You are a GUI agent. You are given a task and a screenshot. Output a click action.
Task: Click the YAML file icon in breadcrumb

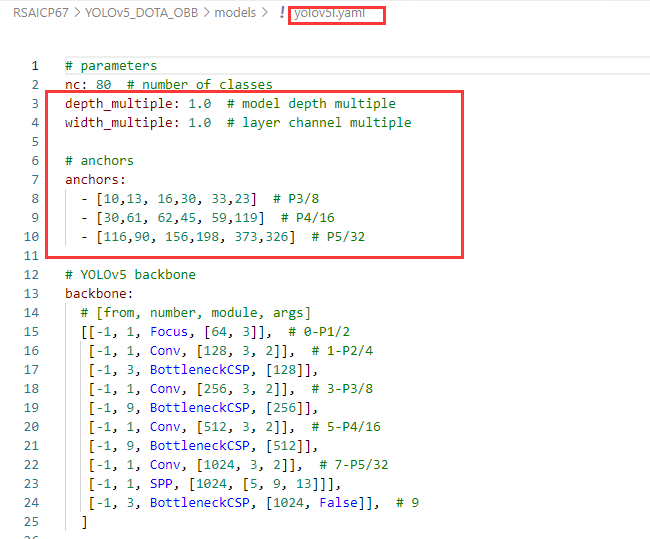pyautogui.click(x=282, y=13)
